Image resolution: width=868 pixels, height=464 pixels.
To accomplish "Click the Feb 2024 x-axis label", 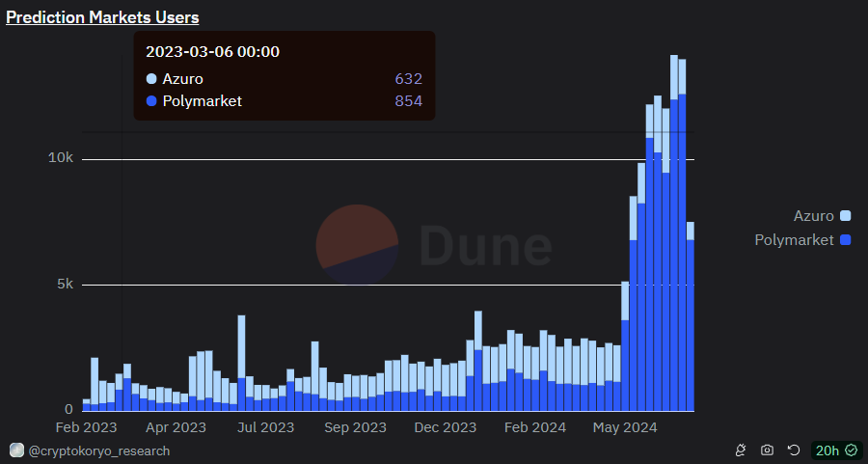I will click(535, 427).
